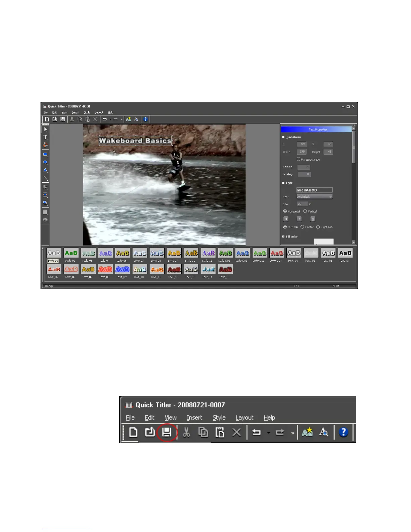The height and width of the screenshot is (532, 411).
Task: Select the arrow selection tool in the left toolbox
Action: click(45, 129)
